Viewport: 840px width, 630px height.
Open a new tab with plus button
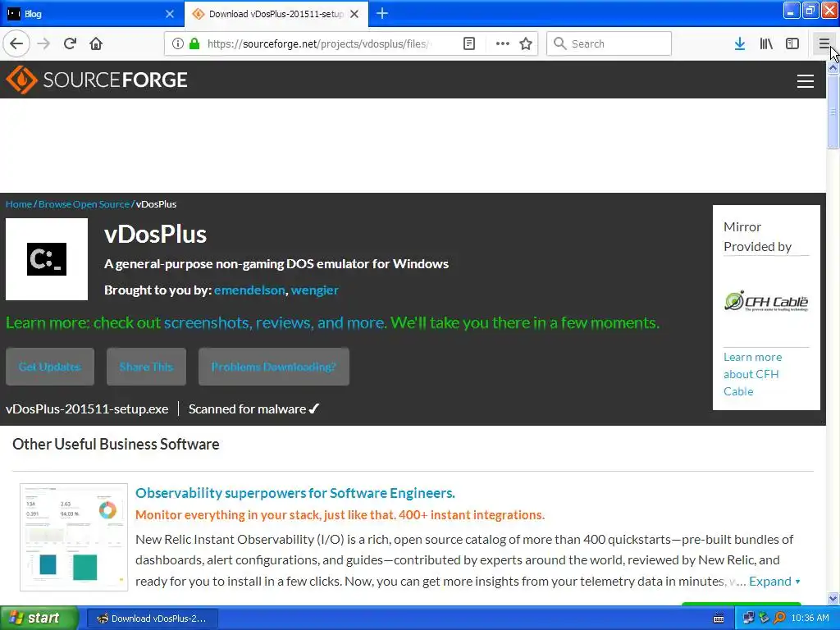(x=382, y=13)
